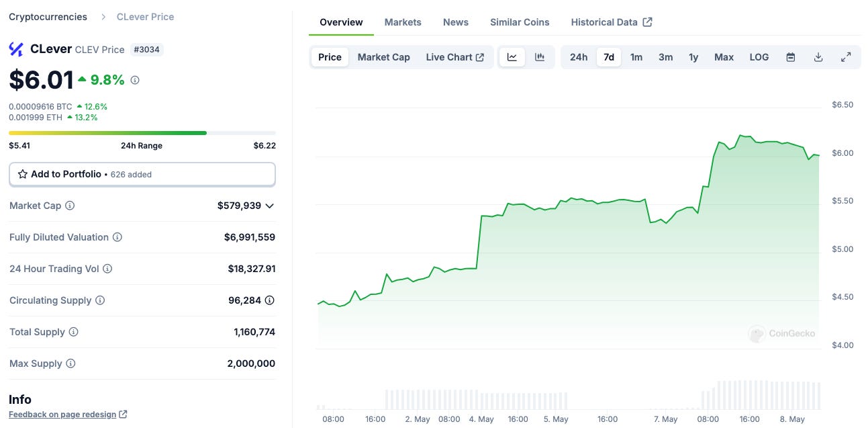Switch to candlestick chart view icon

pyautogui.click(x=540, y=57)
